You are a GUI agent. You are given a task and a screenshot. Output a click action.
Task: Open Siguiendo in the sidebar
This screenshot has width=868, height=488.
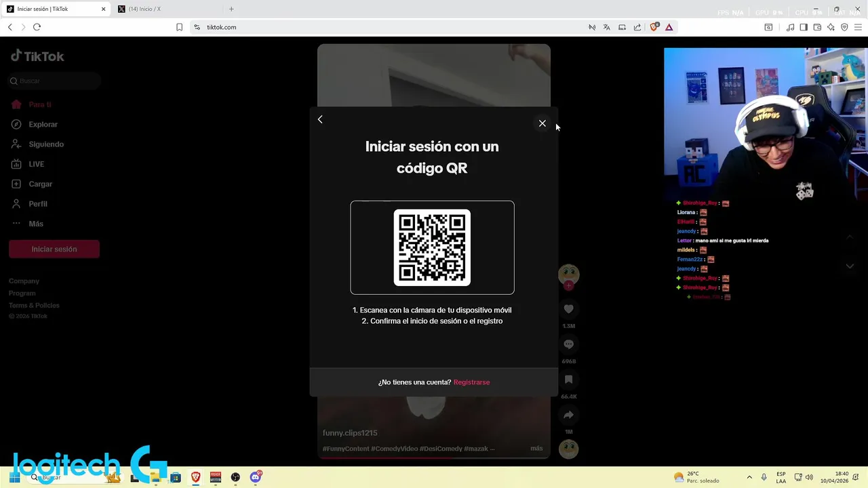46,144
